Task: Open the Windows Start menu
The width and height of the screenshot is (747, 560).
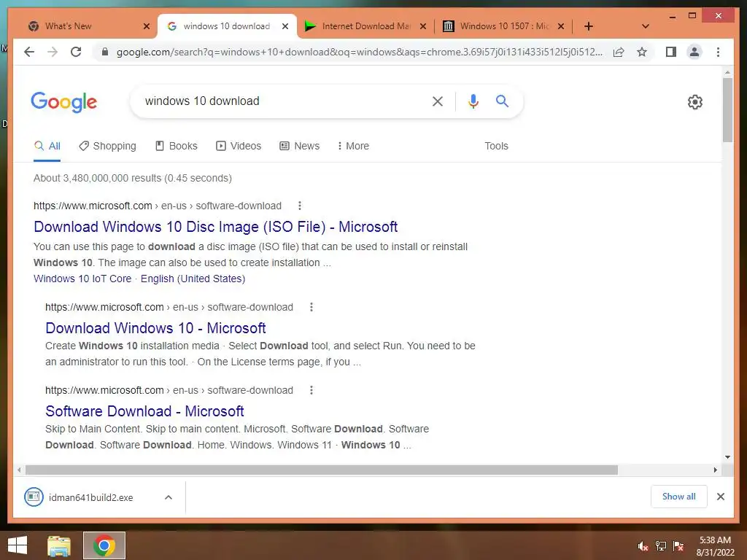Action: point(18,545)
